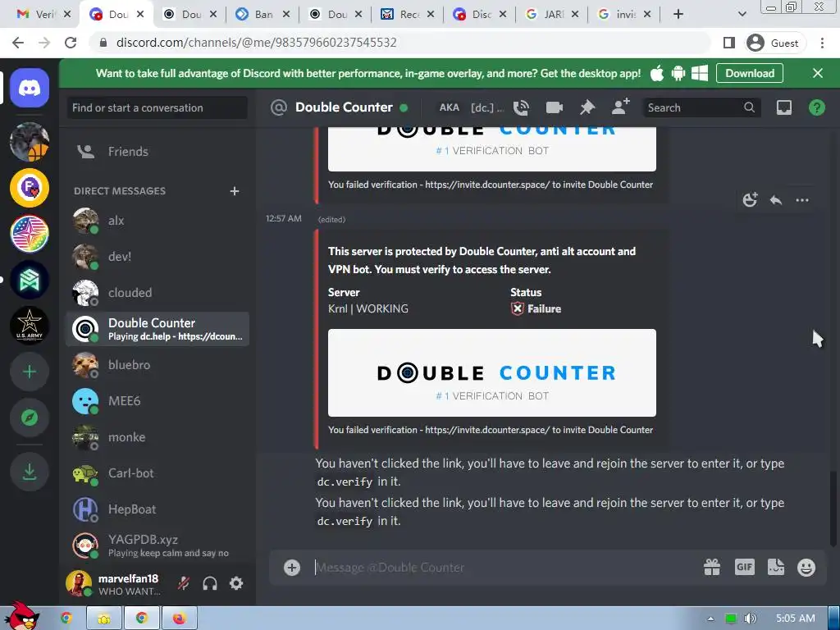Open the U.S. Army server icon

30,326
